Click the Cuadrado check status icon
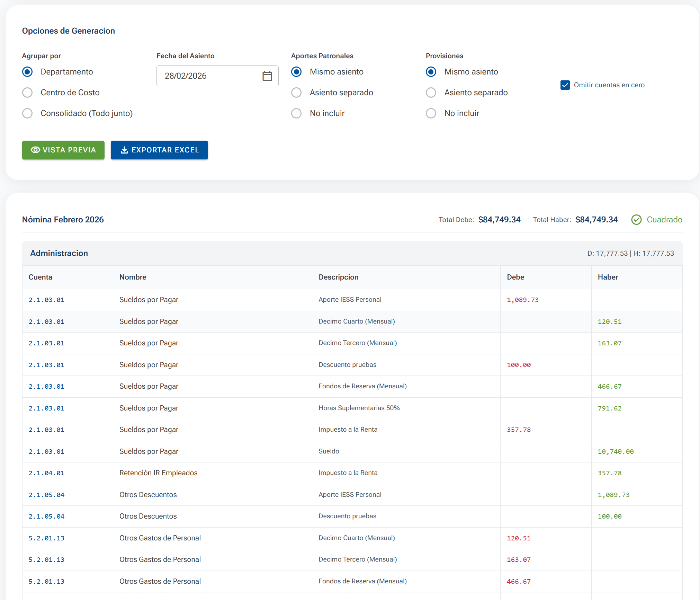The width and height of the screenshot is (700, 600). point(636,220)
